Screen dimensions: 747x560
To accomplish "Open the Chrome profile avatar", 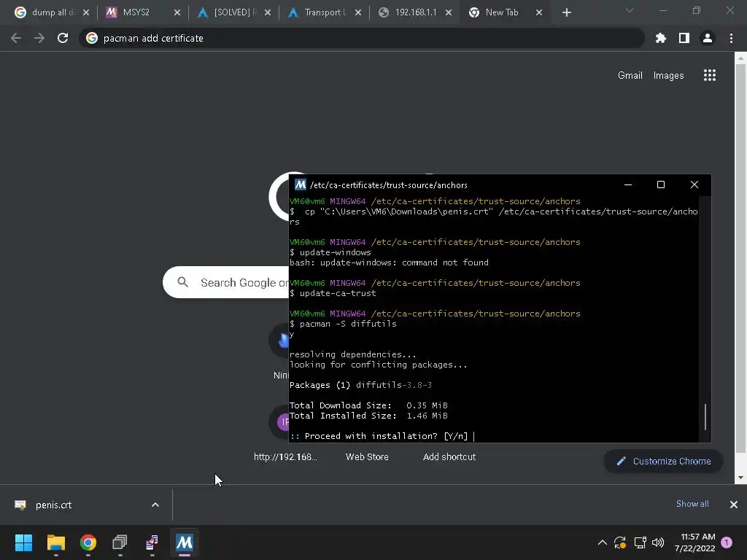I will pos(708,38).
